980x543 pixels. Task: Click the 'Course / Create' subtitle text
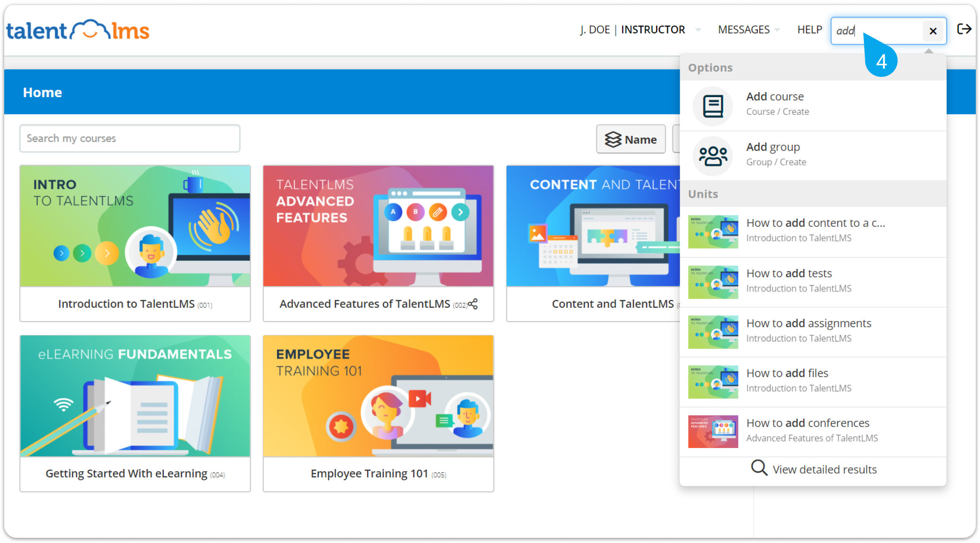tap(778, 112)
